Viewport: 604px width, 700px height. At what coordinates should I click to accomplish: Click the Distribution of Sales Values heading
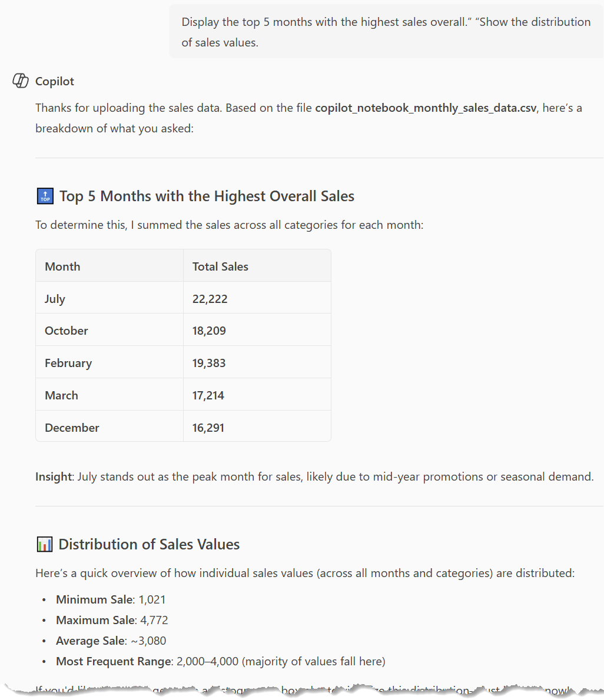pos(149,545)
